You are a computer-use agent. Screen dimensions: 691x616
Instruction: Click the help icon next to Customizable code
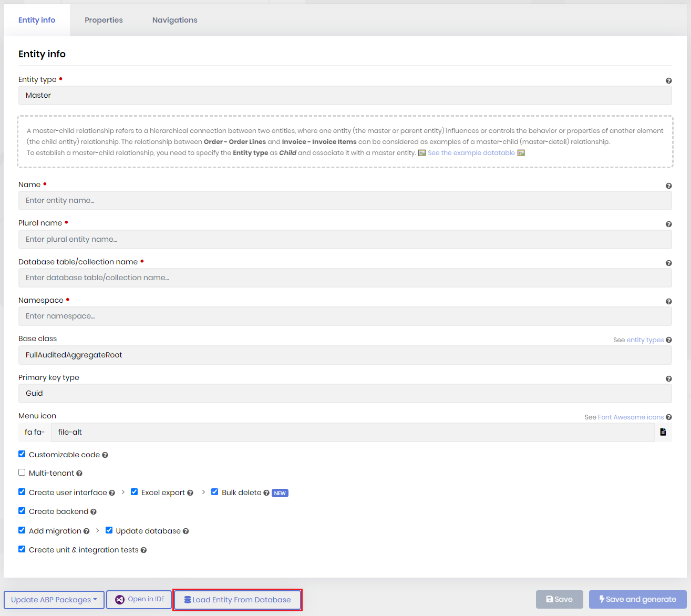105,455
